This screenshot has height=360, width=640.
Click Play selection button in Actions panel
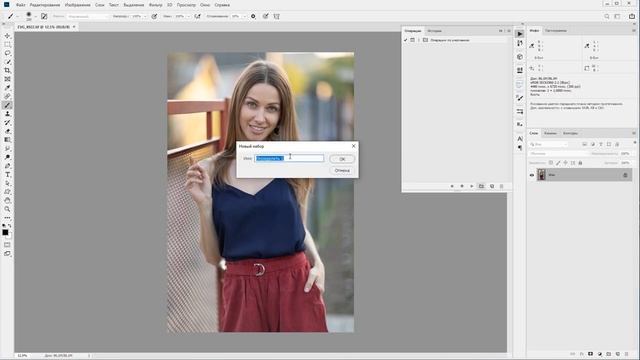tap(472, 186)
